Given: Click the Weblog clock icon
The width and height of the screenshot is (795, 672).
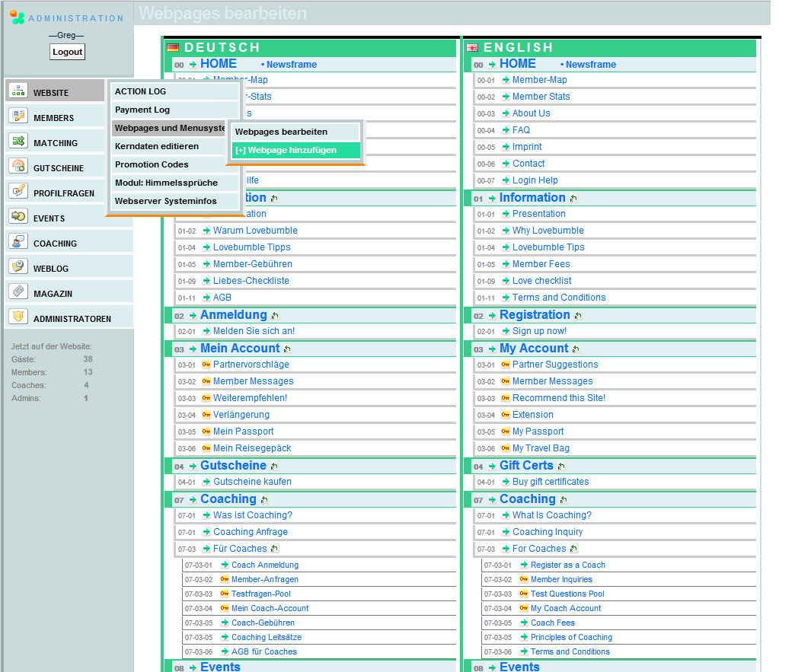Looking at the screenshot, I should (18, 267).
